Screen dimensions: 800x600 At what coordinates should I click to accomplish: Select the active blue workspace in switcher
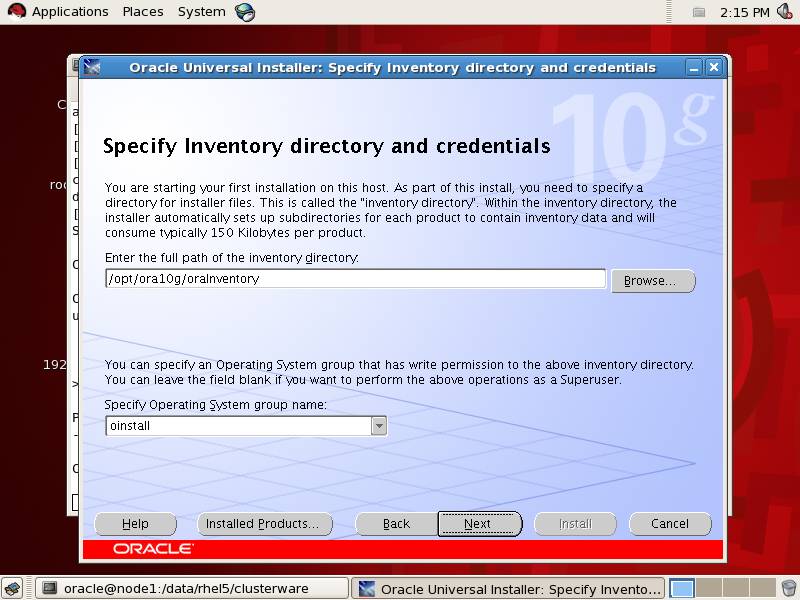(682, 589)
